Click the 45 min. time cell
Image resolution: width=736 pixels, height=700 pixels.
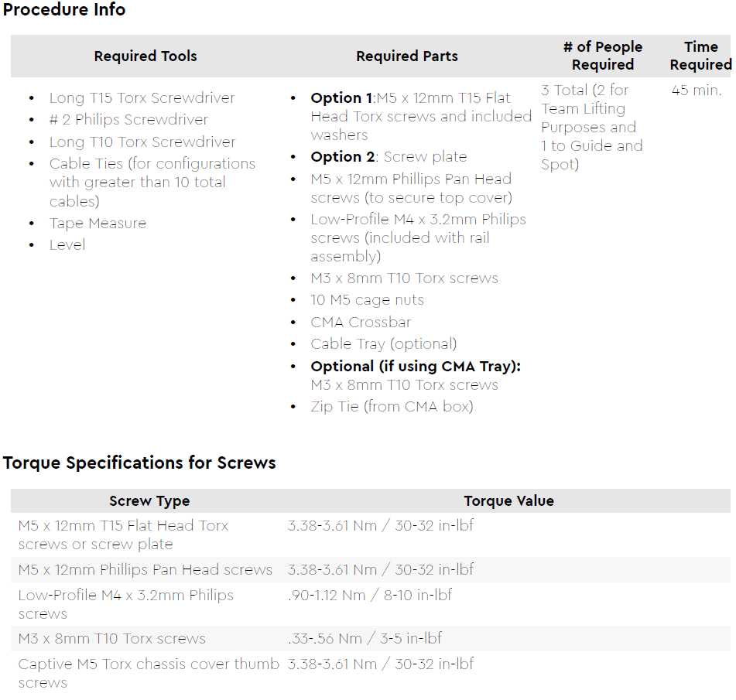pos(696,90)
